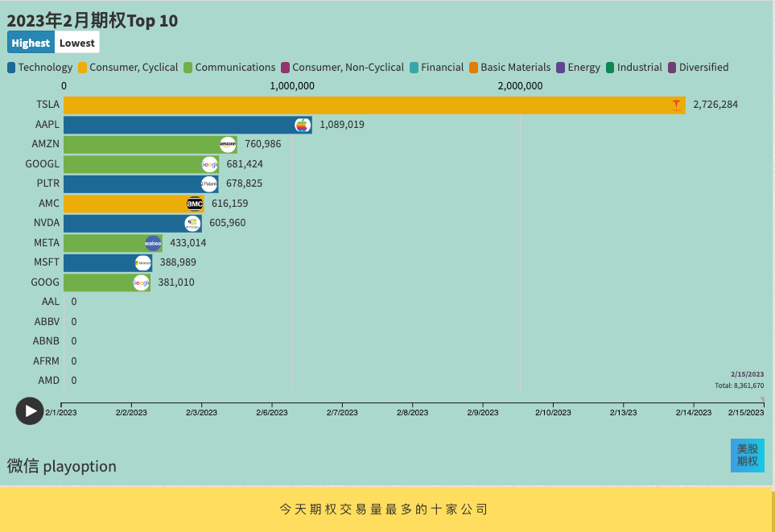775x532 pixels.
Task: Toggle the Energy legend filter
Action: pyautogui.click(x=579, y=68)
